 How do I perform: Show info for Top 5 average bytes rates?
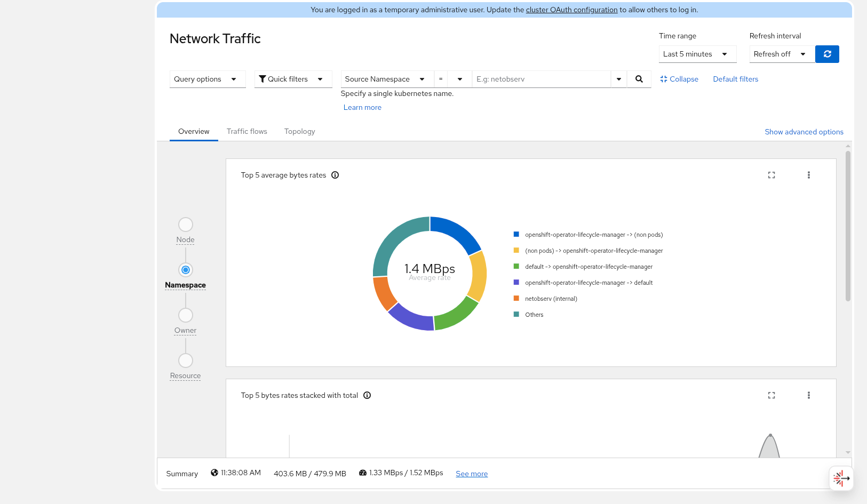[335, 175]
